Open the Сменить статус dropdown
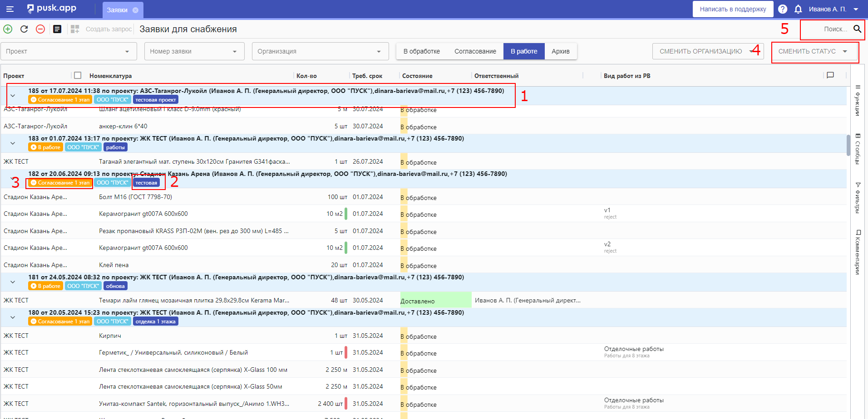 [813, 51]
